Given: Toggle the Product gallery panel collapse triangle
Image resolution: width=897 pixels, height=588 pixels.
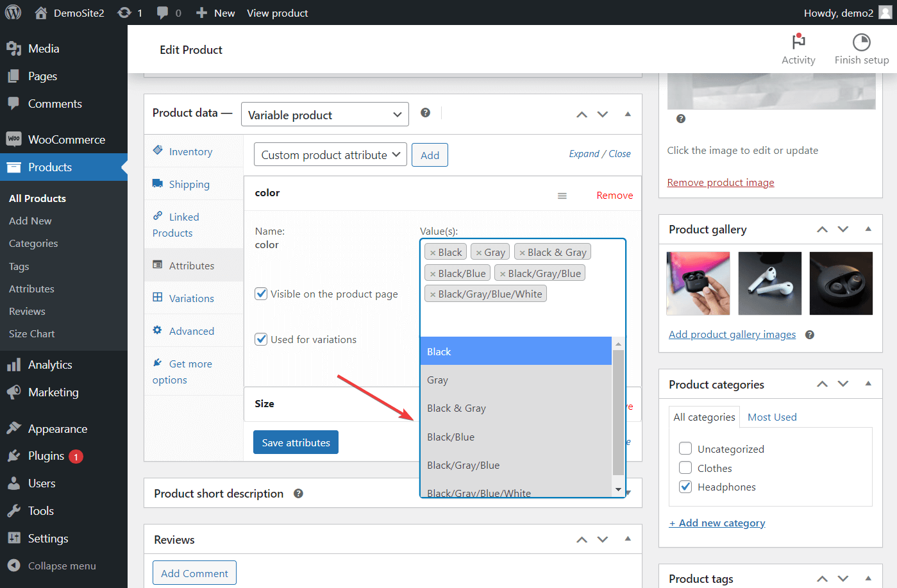Looking at the screenshot, I should pos(868,229).
